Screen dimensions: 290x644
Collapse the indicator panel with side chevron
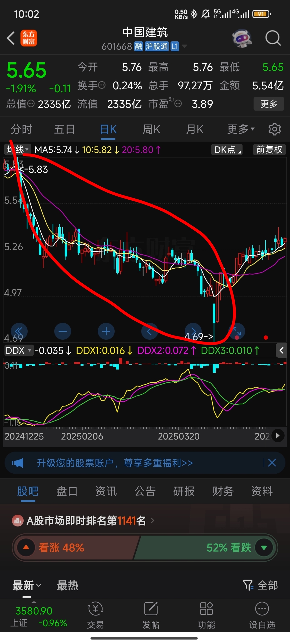point(281,350)
